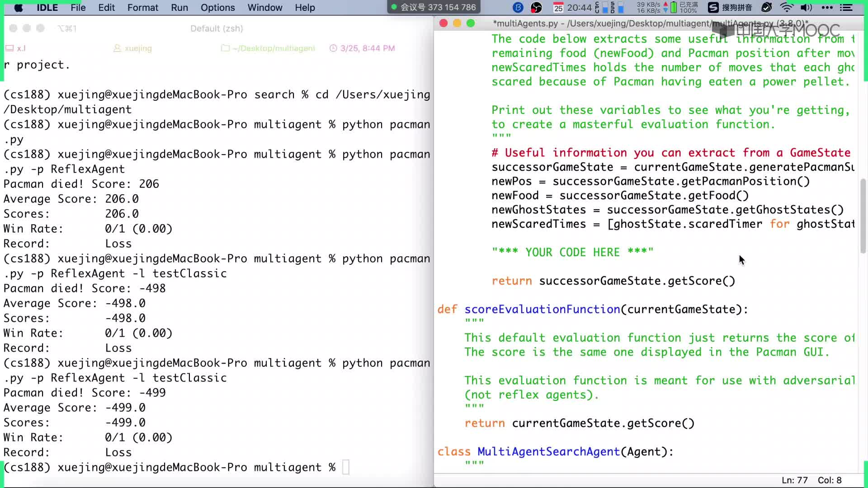Click the def scoreEvaluationFunction definition line
Screen dimensions: 868x488
tap(593, 309)
